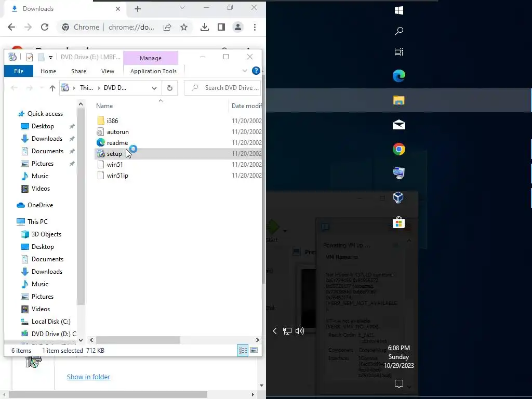Open the readme file
This screenshot has width=532, height=399.
coord(117,143)
